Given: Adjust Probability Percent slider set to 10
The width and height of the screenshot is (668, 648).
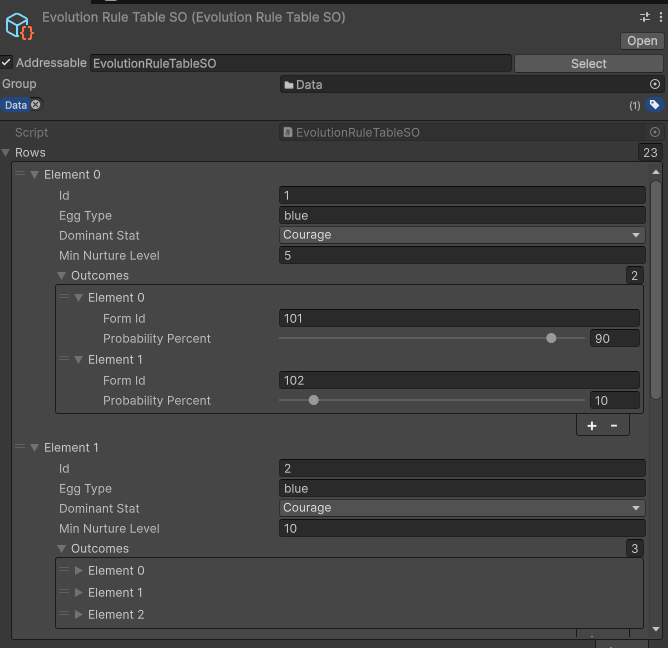Looking at the screenshot, I should pos(314,400).
